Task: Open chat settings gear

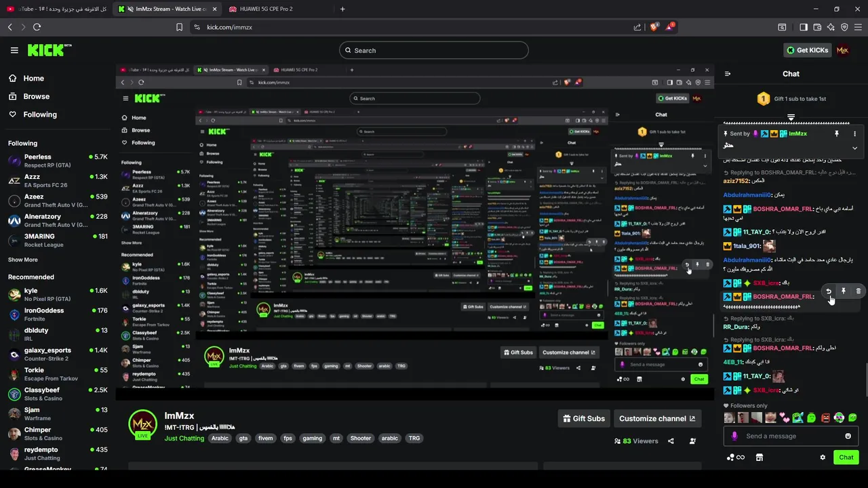Action: click(x=823, y=457)
